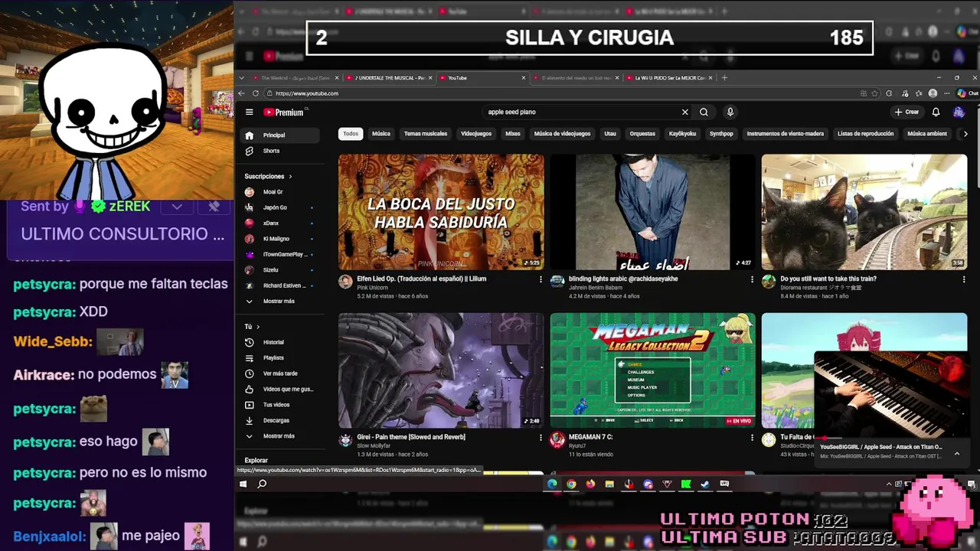Open Videos que me gustan in sidebar
The width and height of the screenshot is (980, 551).
click(280, 389)
